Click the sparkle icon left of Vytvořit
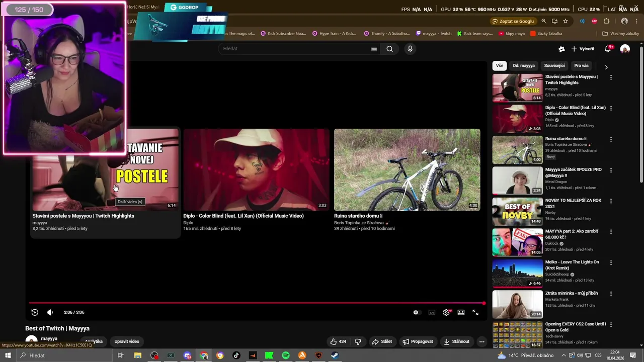 tap(561, 49)
